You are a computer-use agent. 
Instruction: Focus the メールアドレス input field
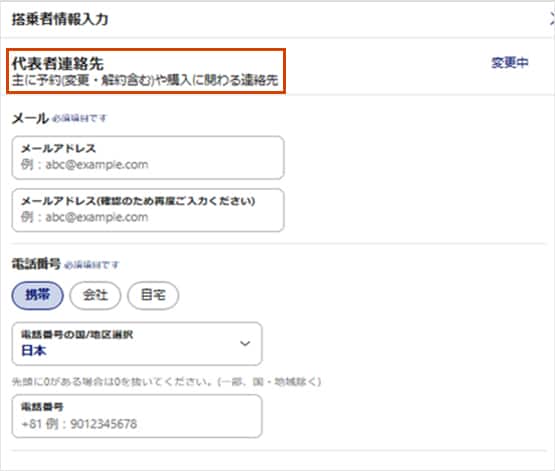[148, 157]
